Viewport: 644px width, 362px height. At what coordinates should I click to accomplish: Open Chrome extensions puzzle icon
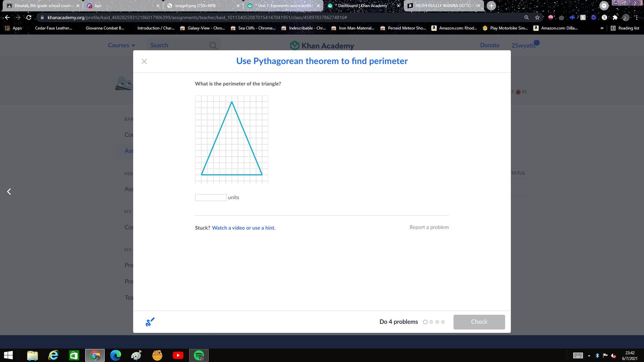point(615,17)
